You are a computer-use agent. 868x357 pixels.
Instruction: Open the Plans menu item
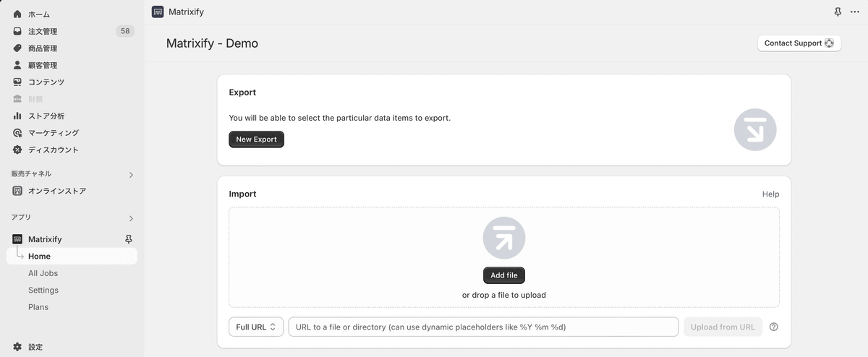click(x=38, y=307)
